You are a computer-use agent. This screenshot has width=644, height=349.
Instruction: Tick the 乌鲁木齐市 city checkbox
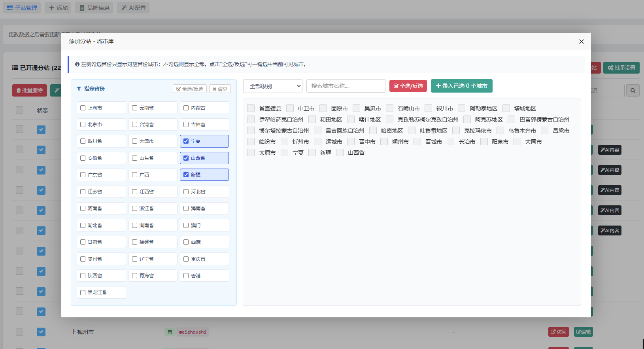tap(500, 131)
